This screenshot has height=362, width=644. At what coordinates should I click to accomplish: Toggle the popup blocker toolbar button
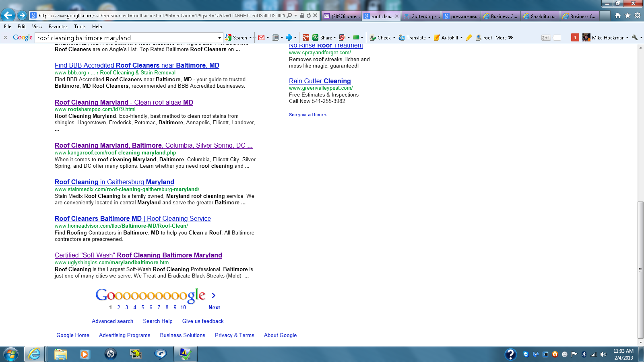coord(342,38)
